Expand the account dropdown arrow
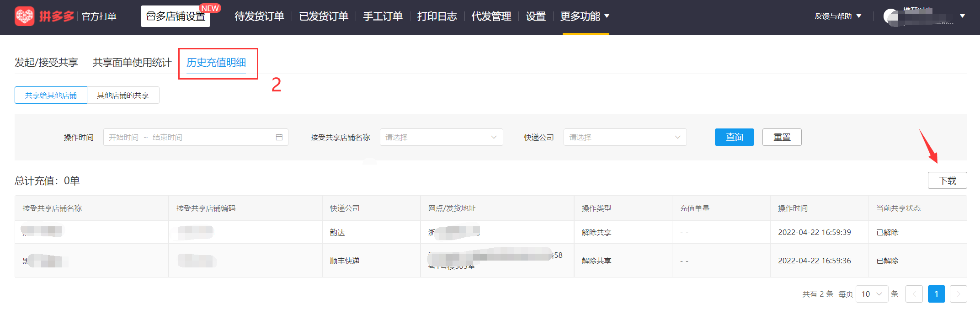 pos(962,16)
